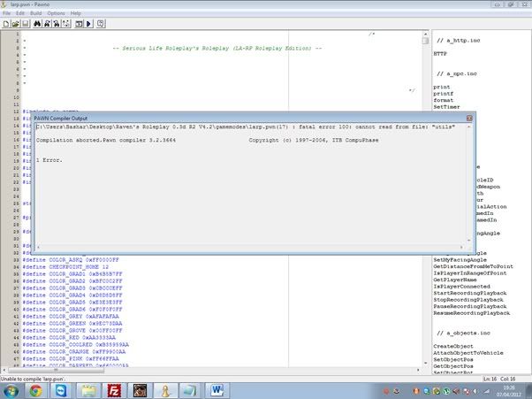
Task: Click the first binoculars Find icon
Action: click(x=37, y=24)
